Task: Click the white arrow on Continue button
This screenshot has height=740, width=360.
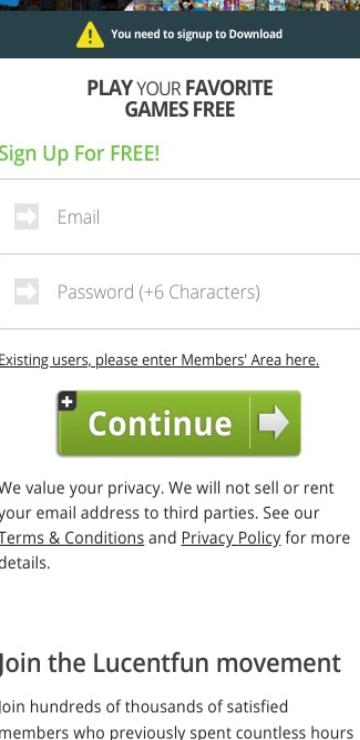Action: coord(274,422)
